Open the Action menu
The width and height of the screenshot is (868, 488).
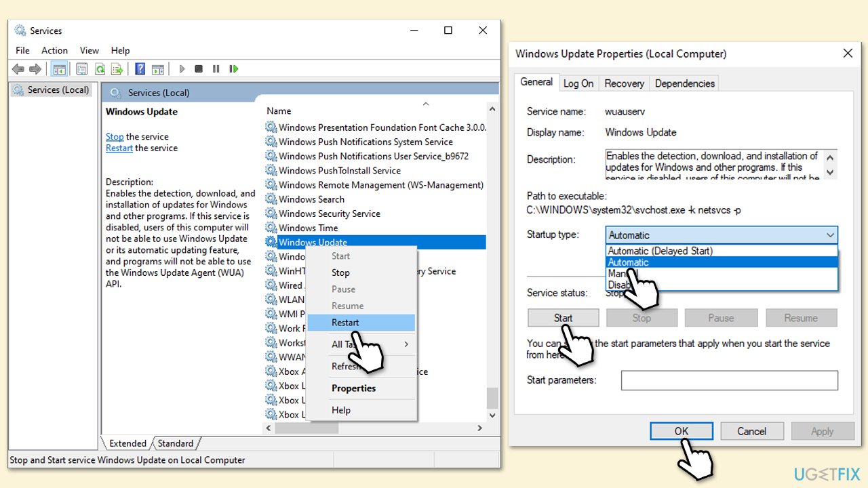pos(54,50)
